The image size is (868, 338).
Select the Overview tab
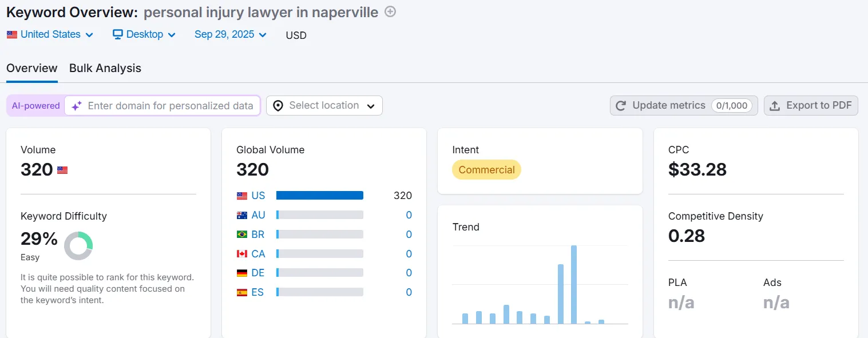point(32,69)
